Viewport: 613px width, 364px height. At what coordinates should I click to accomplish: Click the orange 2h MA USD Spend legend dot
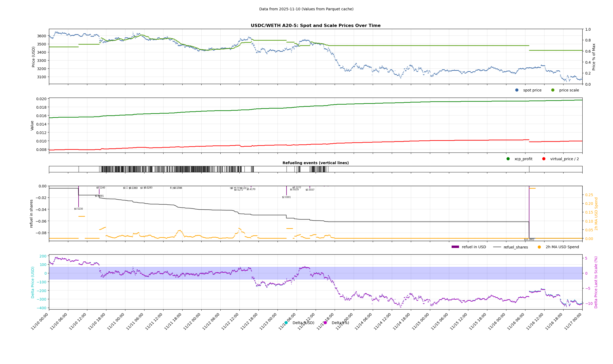point(539,247)
